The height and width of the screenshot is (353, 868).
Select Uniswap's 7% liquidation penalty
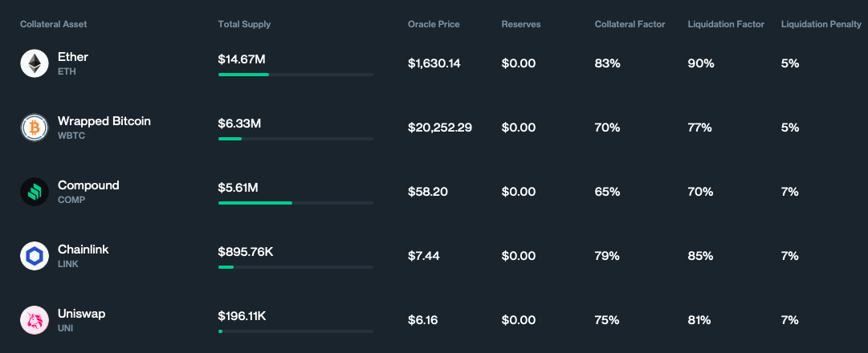pos(790,320)
